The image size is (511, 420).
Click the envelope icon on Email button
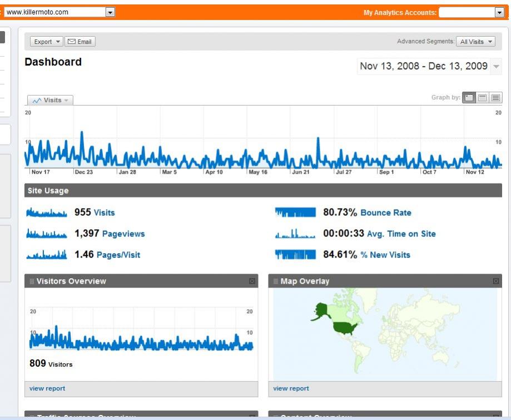[x=72, y=41]
